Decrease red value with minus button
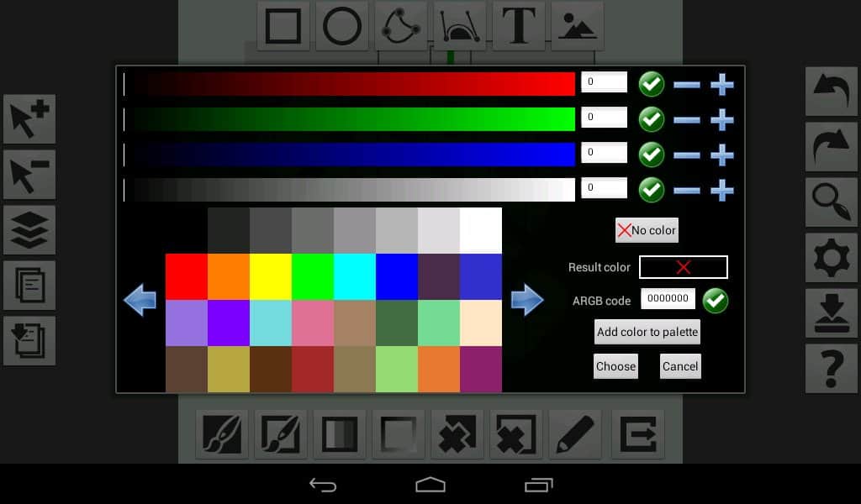The width and height of the screenshot is (861, 504). tap(686, 85)
